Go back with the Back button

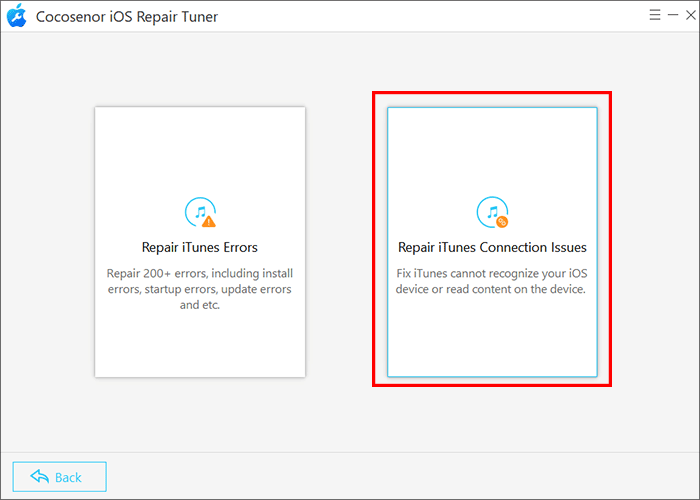(x=59, y=477)
